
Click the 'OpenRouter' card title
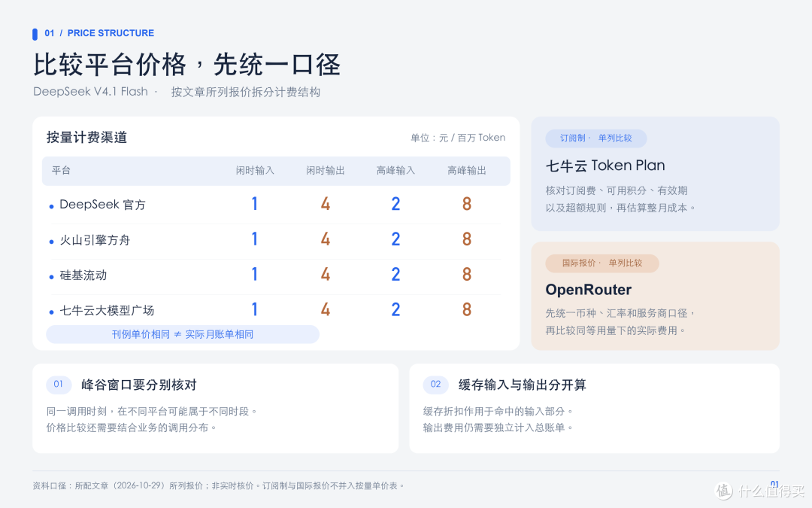588,289
